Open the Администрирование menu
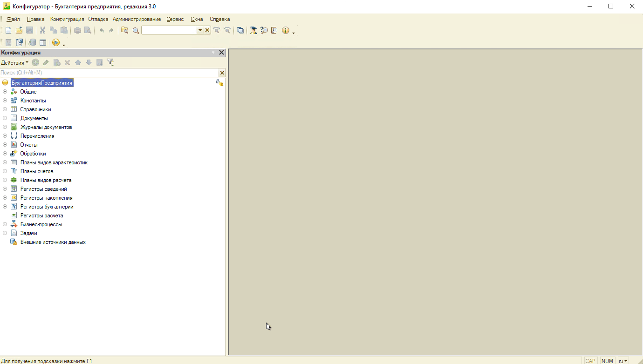Screen dimensions: 643x364 tap(137, 19)
